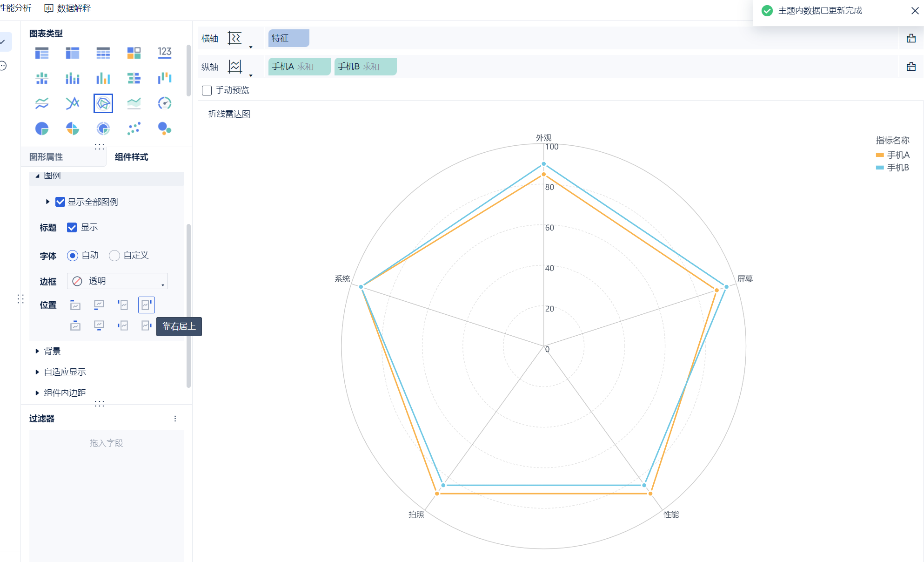Select the rose pie chart type
The height and width of the screenshot is (562, 924).
73,129
